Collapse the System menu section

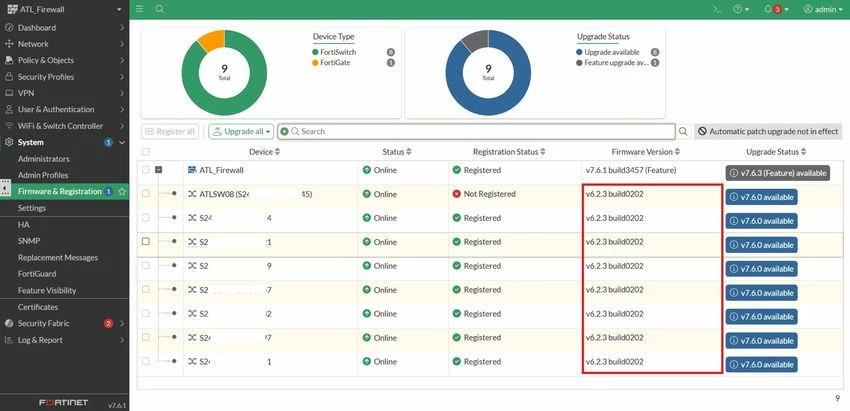(65, 142)
